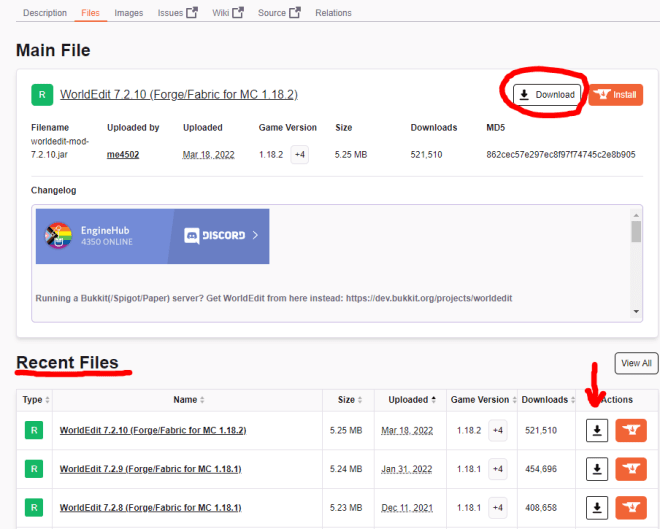Click the download icon for WorldEdit 7.2.8 row

point(597,508)
